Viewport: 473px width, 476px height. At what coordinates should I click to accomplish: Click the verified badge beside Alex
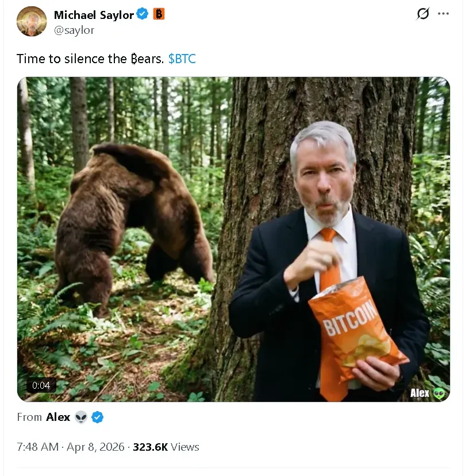click(x=98, y=417)
